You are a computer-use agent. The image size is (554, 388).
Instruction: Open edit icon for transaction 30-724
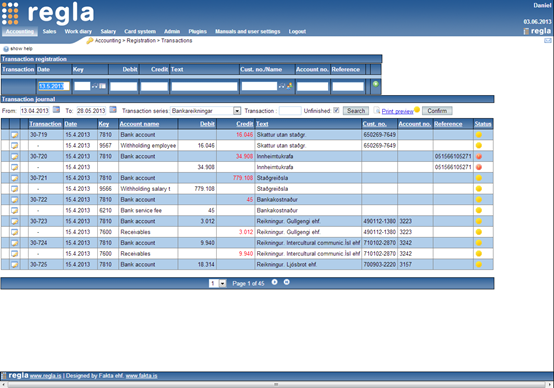tap(14, 243)
